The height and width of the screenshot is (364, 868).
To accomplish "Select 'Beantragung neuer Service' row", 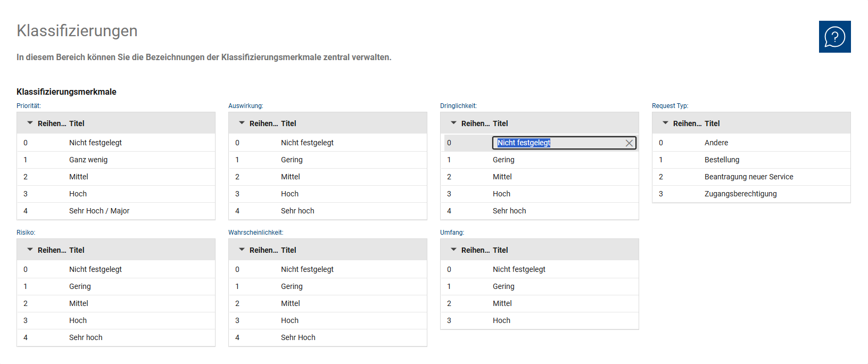I will coord(751,177).
